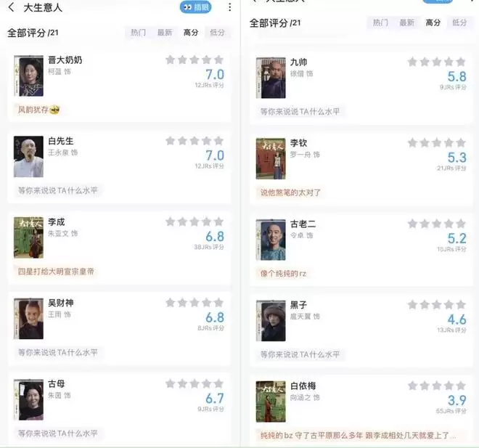
Task: Open the three-dot more options menu
Action: [x=230, y=7]
